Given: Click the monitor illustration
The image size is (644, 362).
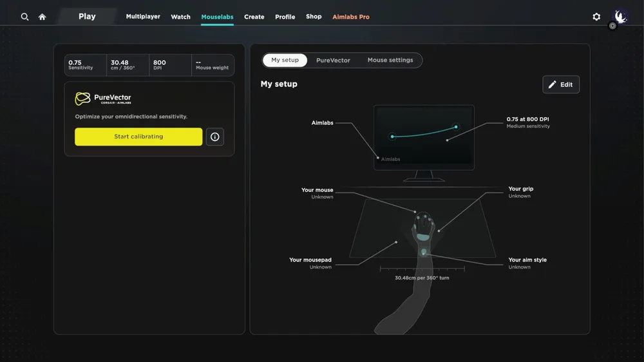Looking at the screenshot, I should [x=424, y=143].
